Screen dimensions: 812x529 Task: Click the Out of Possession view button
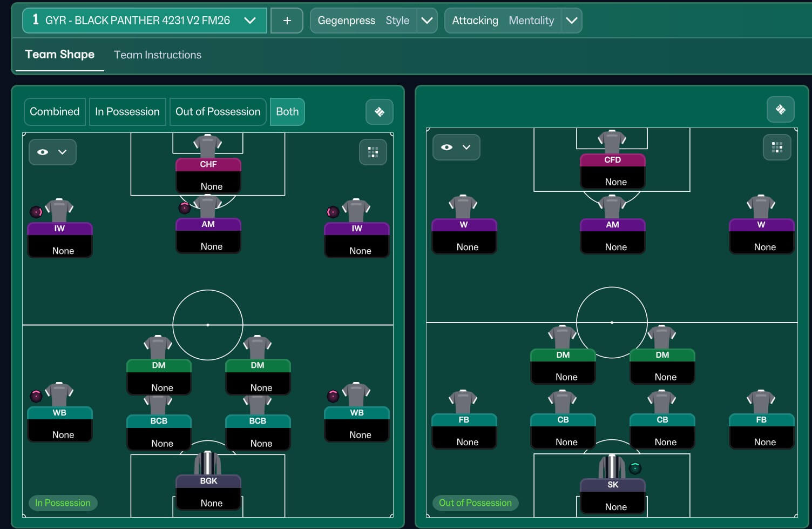coord(218,112)
